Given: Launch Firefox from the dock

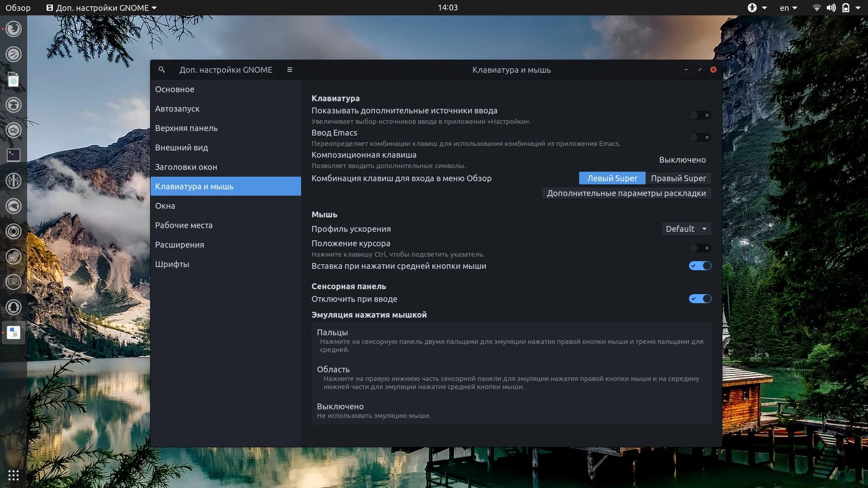Looking at the screenshot, I should [14, 29].
